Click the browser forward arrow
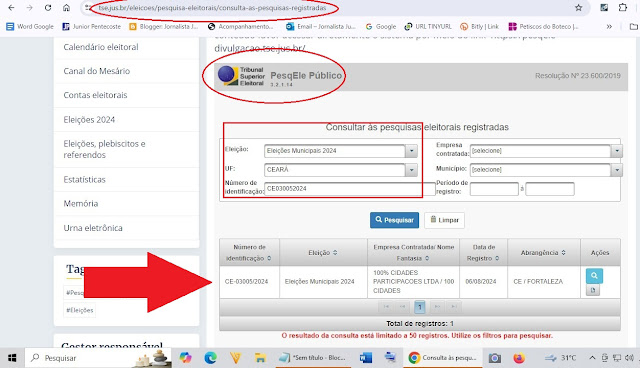 (x=29, y=8)
